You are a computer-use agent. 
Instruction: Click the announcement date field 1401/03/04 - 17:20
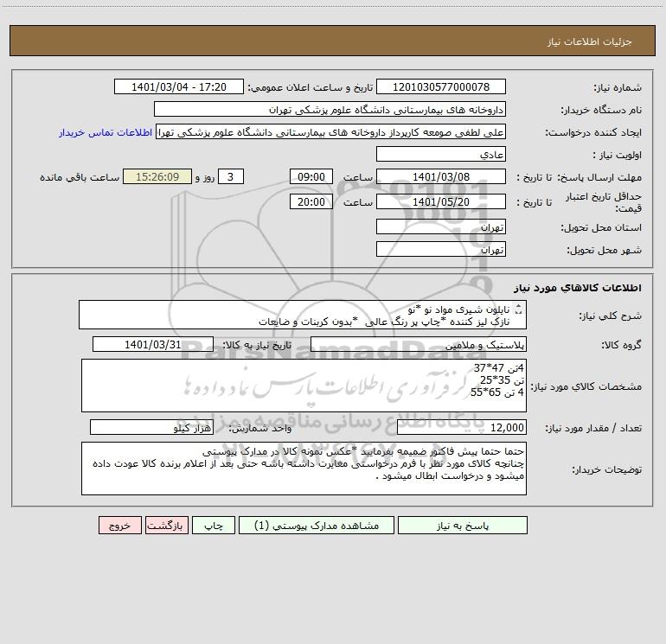179,86
